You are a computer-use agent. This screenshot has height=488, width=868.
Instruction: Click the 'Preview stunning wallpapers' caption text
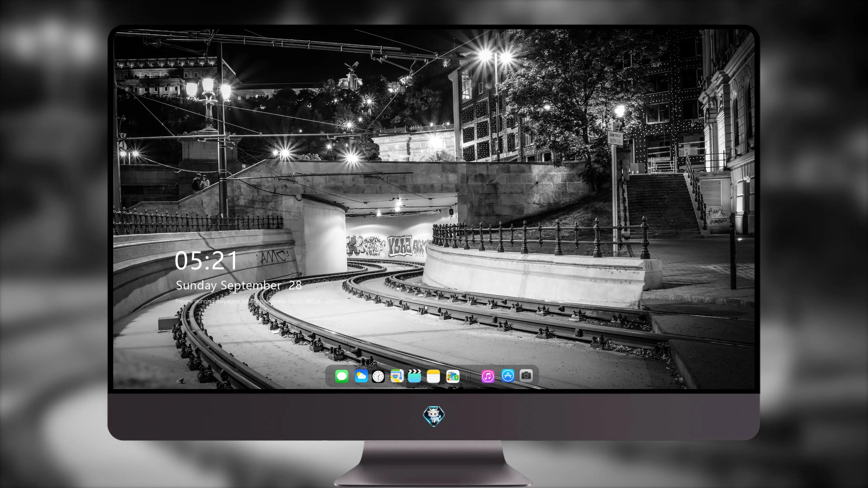coord(262,301)
